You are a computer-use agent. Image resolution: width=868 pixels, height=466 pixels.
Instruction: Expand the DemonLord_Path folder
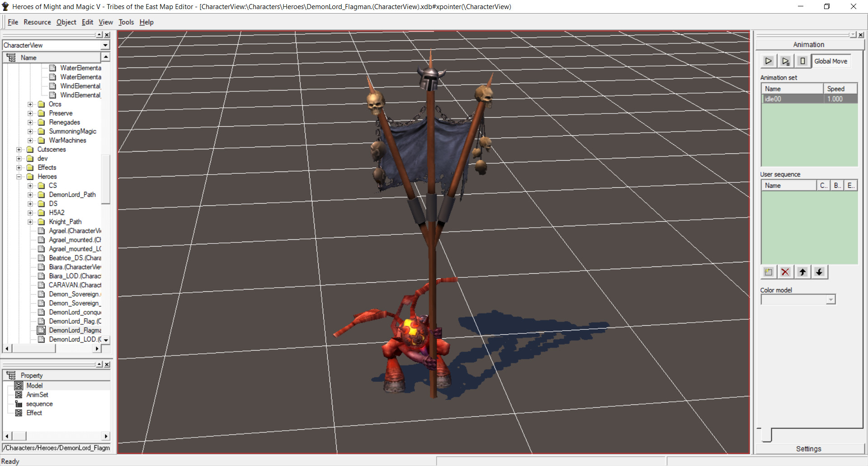pyautogui.click(x=30, y=195)
